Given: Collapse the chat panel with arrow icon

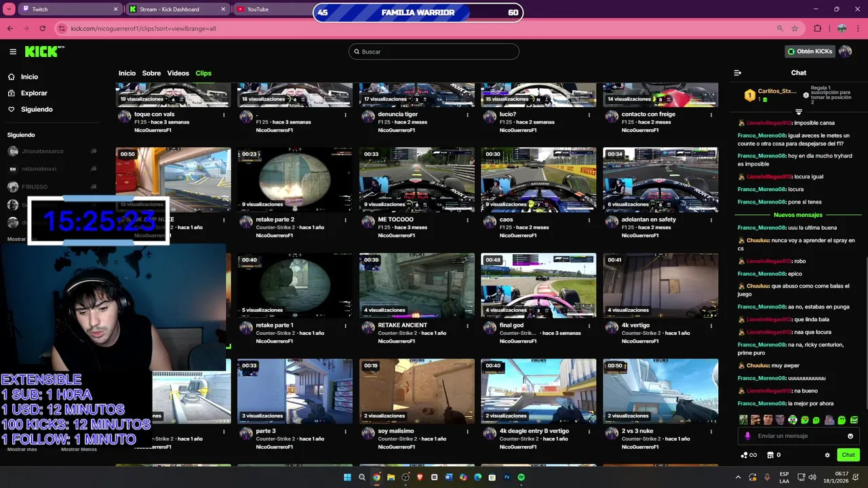Looking at the screenshot, I should click(738, 73).
